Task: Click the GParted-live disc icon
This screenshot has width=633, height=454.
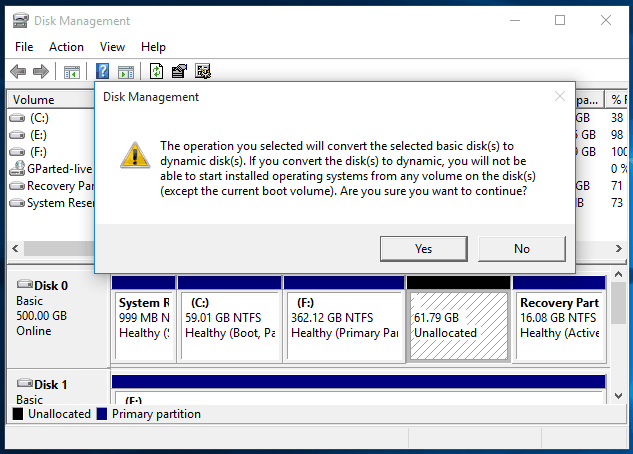Action: [17, 168]
